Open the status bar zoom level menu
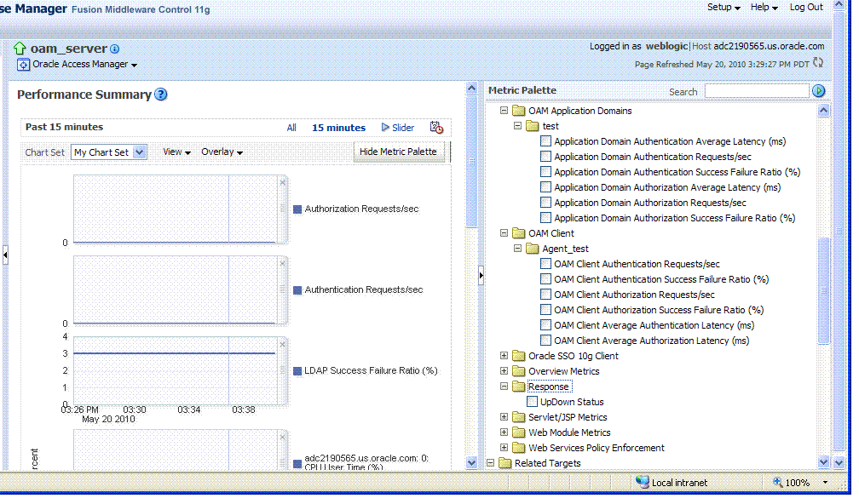859x504 pixels. (x=825, y=483)
